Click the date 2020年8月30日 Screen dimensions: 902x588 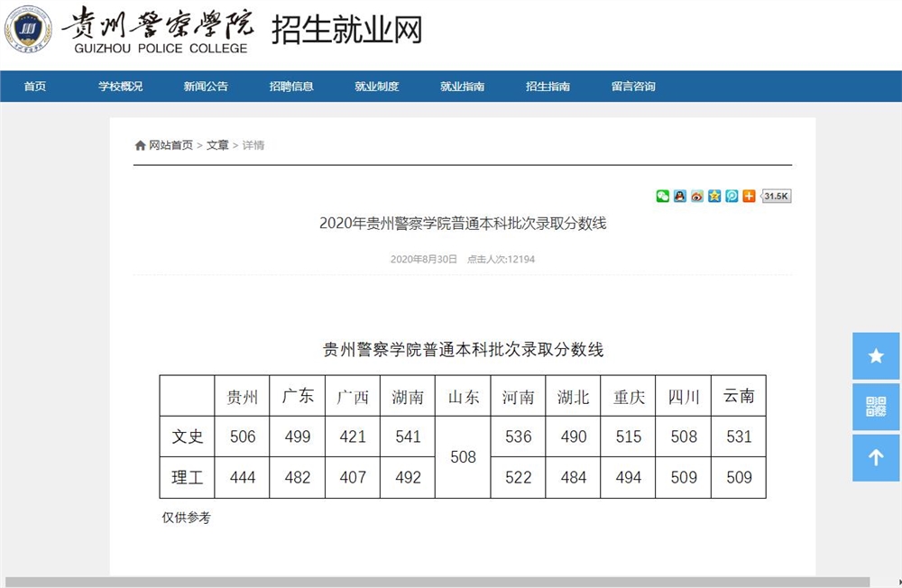423,260
